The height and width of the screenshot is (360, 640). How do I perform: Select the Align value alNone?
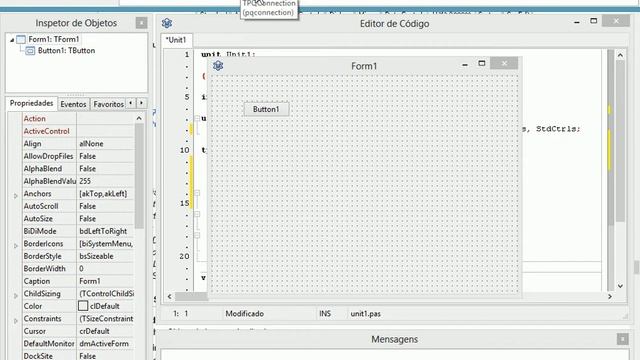pyautogui.click(x=106, y=144)
